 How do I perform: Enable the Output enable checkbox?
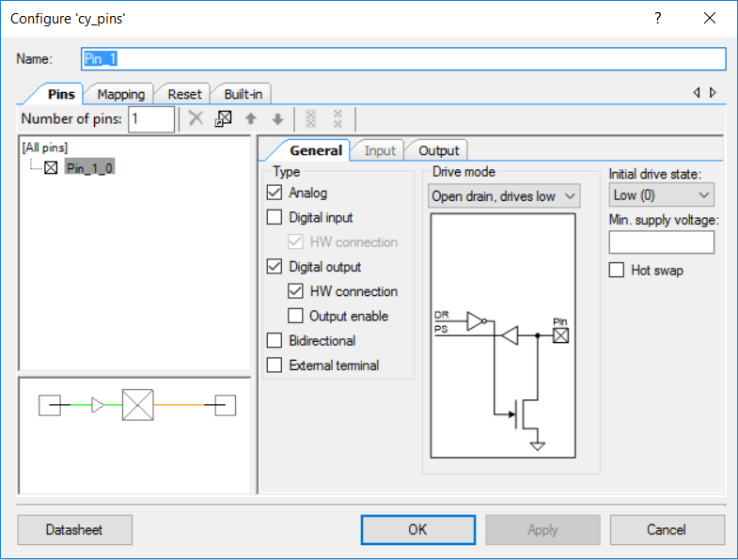pos(295,316)
